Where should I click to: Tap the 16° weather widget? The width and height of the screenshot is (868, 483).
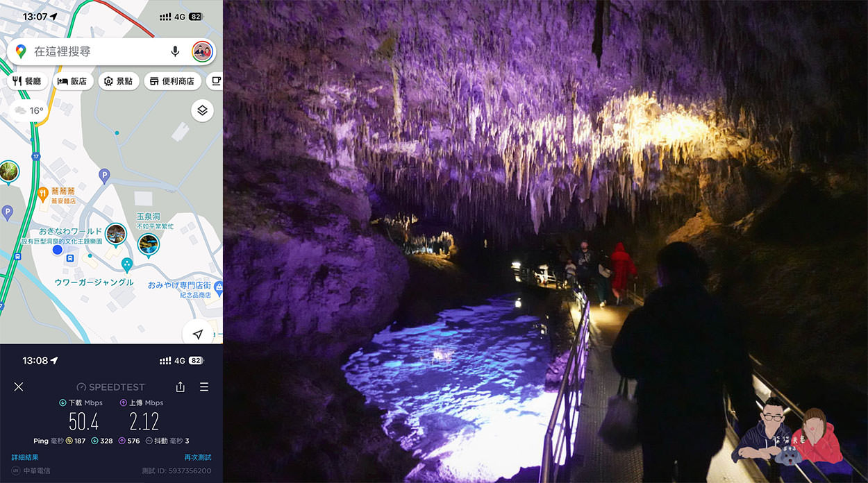coord(29,110)
